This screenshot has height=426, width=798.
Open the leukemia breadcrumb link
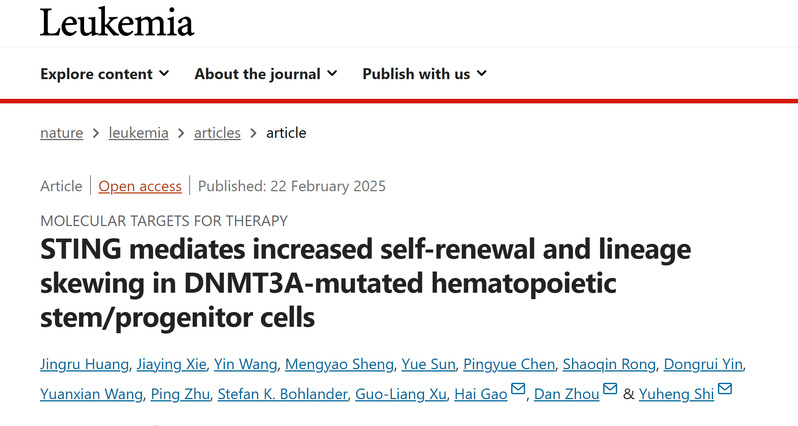(138, 133)
